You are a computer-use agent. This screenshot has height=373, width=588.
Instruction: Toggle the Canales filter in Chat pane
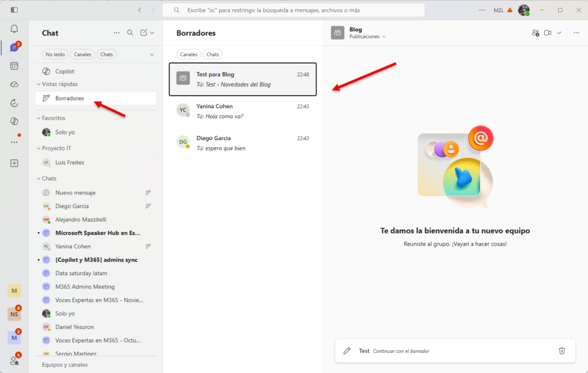[83, 55]
